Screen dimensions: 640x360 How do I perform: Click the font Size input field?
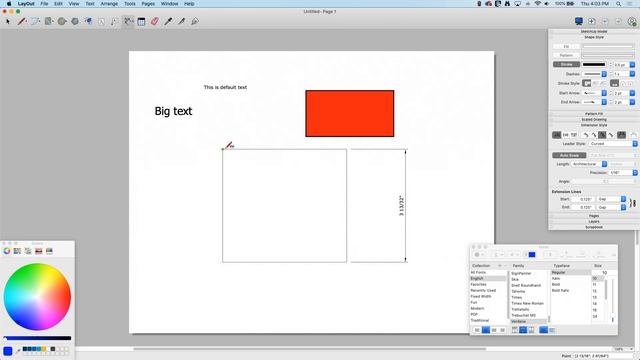click(x=604, y=272)
